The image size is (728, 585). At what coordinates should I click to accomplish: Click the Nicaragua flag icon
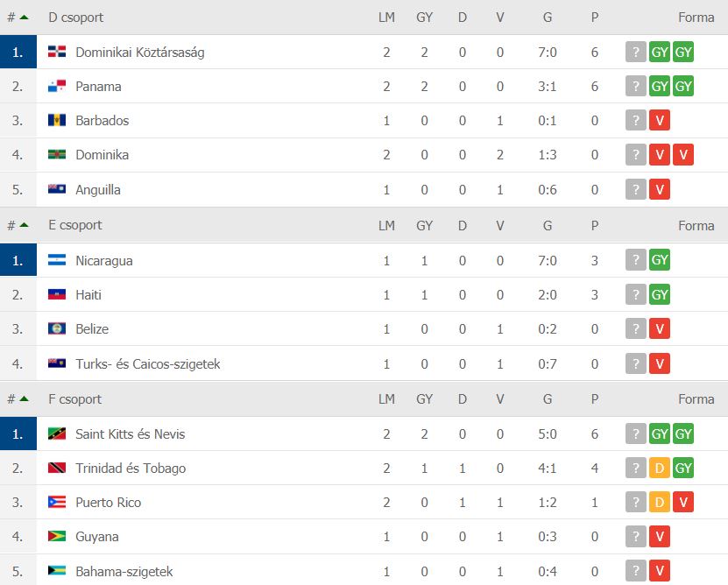57,260
